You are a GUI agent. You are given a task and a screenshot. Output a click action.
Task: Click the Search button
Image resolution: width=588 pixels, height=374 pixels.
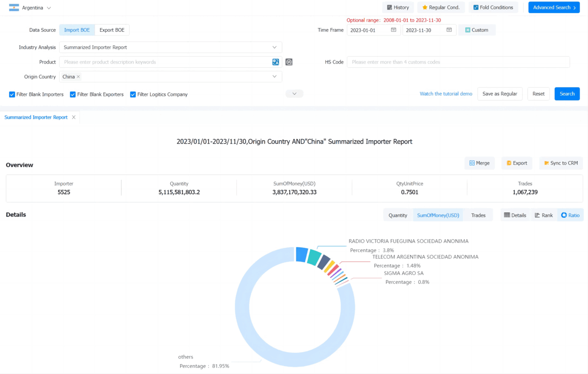click(567, 94)
